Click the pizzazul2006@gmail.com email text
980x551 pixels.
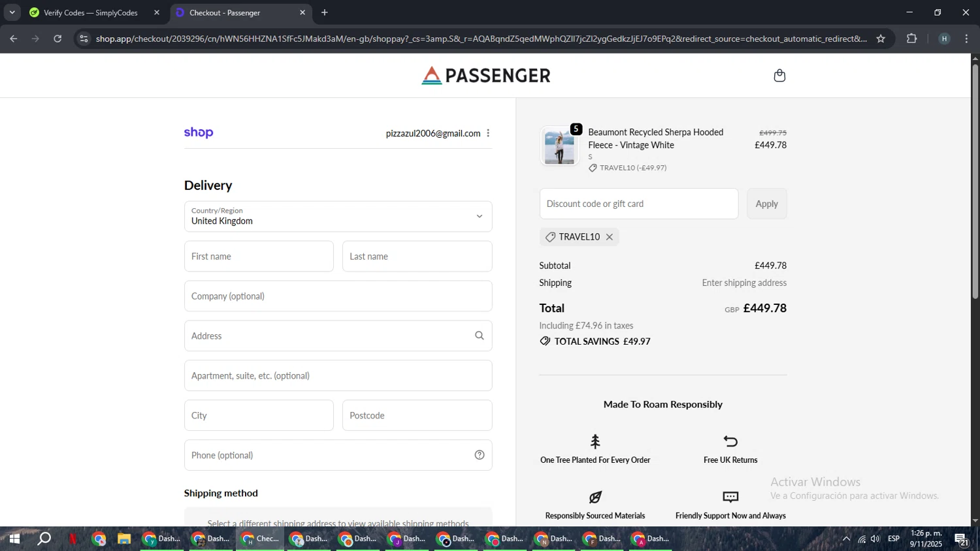[x=433, y=133]
